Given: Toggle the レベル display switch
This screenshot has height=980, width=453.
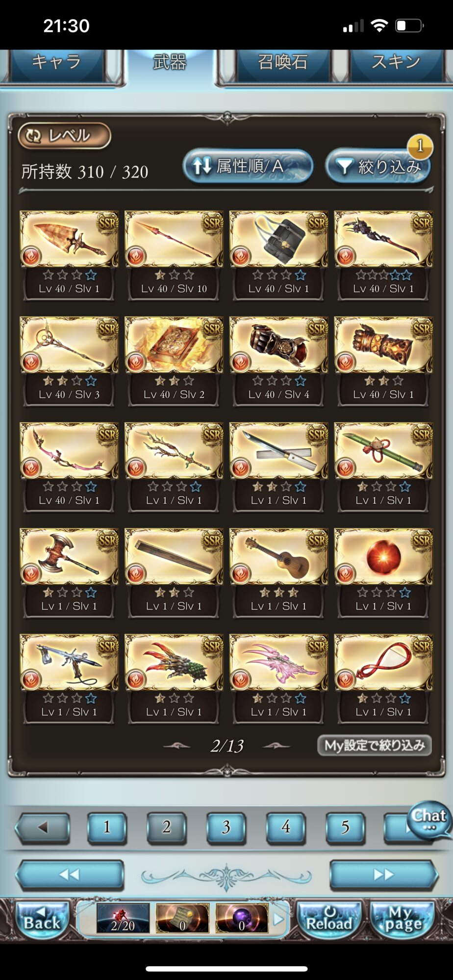Looking at the screenshot, I should [x=64, y=136].
